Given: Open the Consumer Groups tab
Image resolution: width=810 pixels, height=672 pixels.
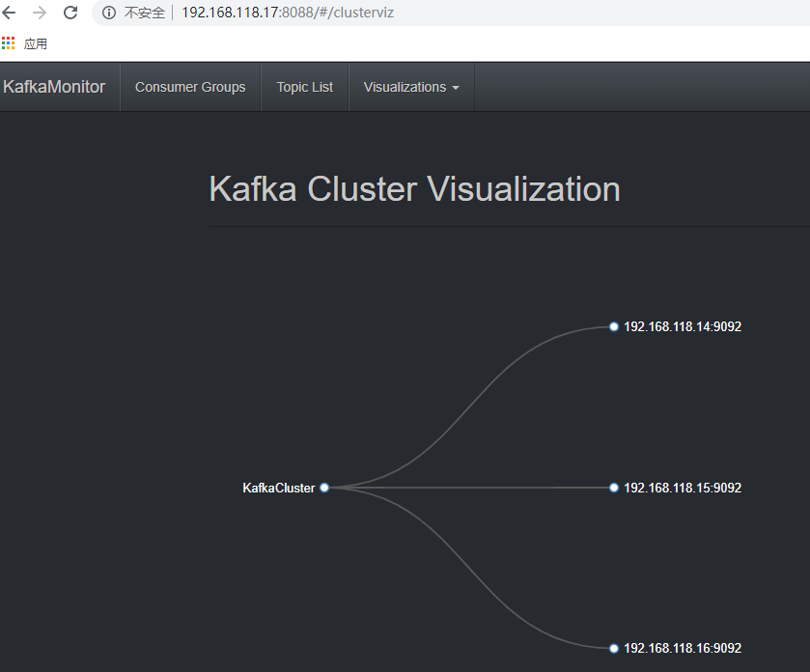Looking at the screenshot, I should [190, 87].
